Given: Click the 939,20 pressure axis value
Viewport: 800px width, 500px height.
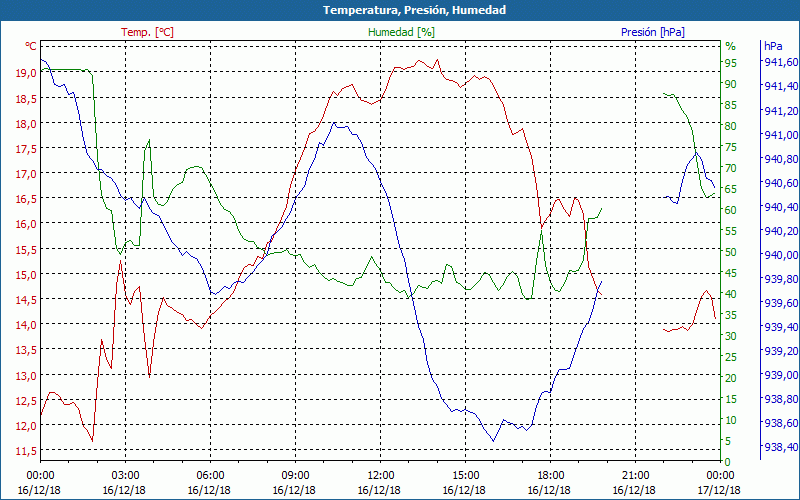Looking at the screenshot, I should [x=780, y=351].
